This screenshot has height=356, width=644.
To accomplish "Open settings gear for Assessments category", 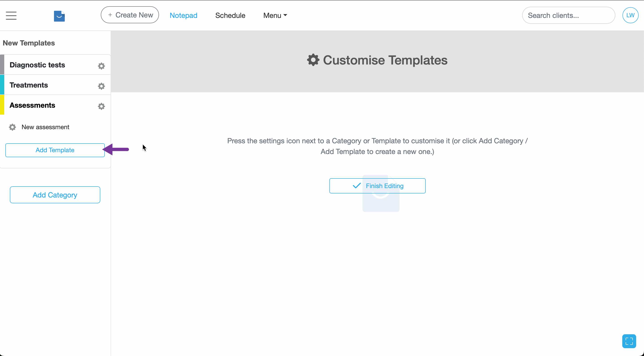I will [101, 106].
